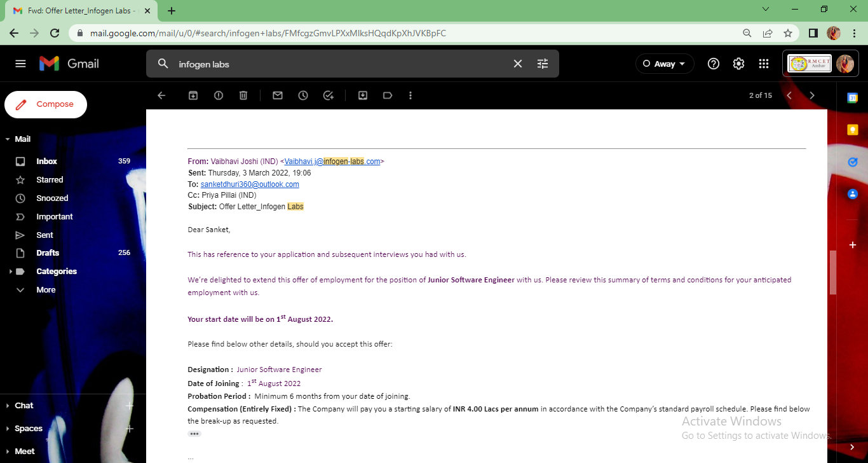Show search options filter icon
The width and height of the screenshot is (868, 463).
[542, 64]
